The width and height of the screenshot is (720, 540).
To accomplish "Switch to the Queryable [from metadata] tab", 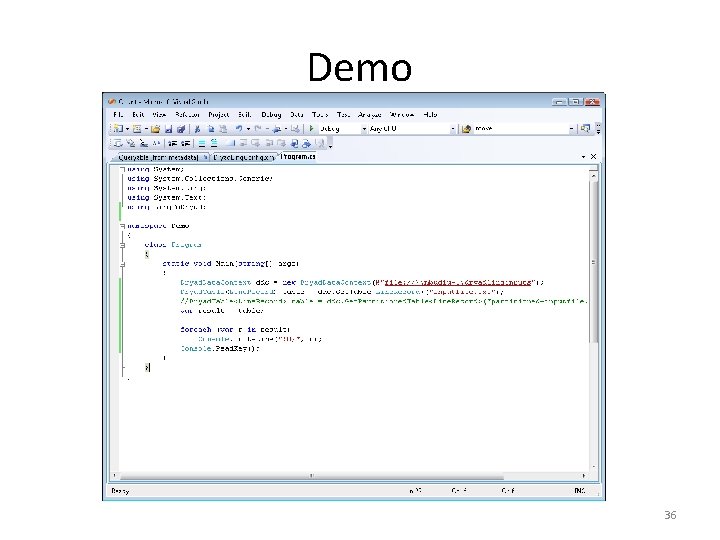I will (162, 158).
